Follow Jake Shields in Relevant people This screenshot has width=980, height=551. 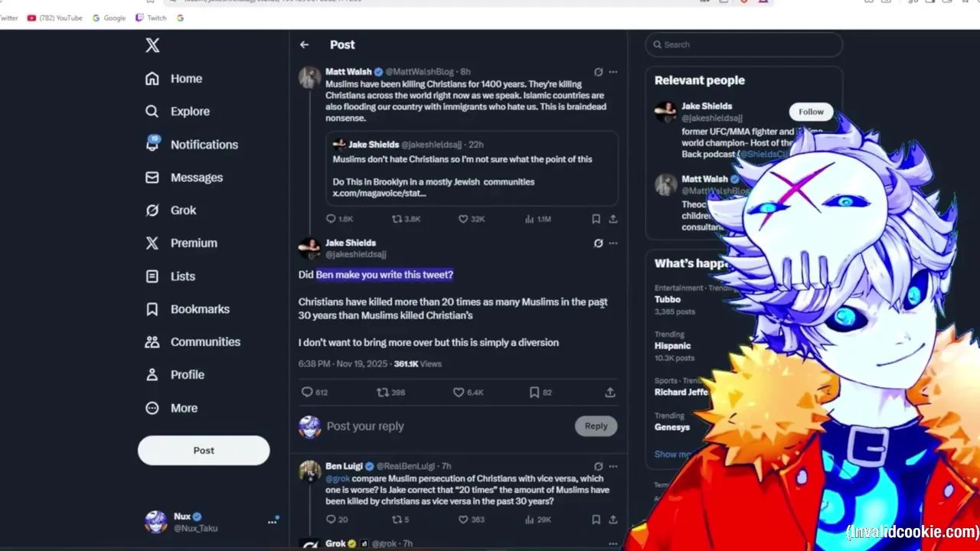[x=811, y=112]
